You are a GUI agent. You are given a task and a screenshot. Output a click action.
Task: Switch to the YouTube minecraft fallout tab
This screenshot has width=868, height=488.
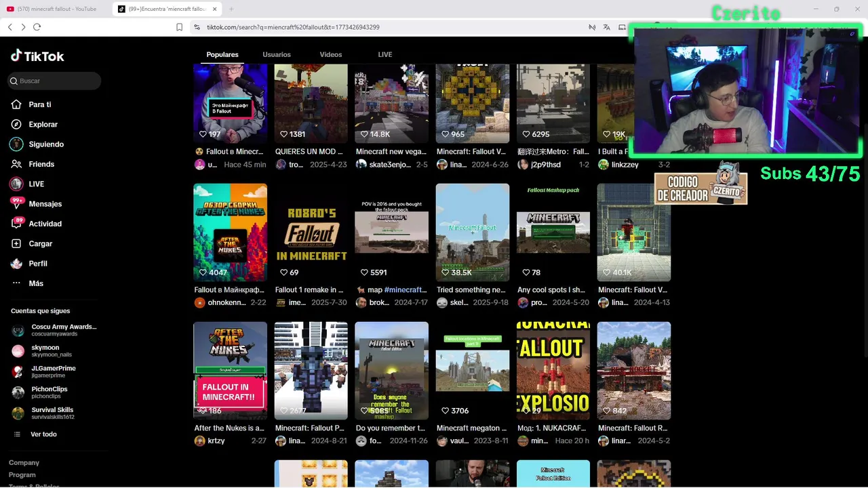[x=54, y=9]
